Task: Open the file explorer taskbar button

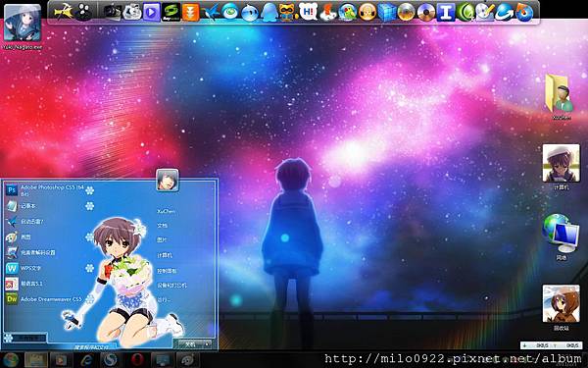Action: [36, 360]
